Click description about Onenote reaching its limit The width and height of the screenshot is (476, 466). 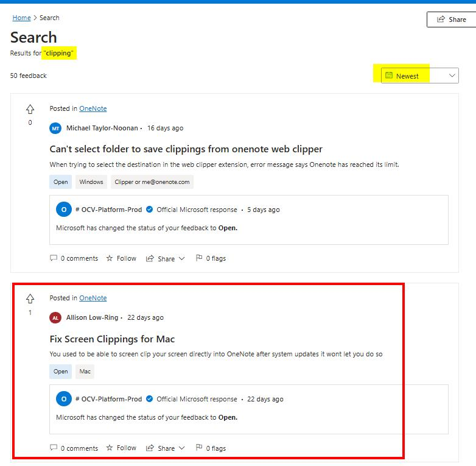pos(225,164)
